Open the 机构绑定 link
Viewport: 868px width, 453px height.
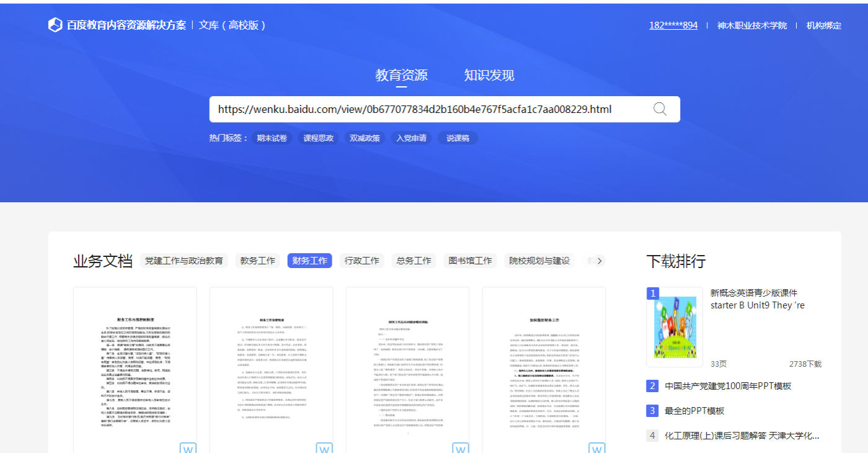click(x=824, y=25)
